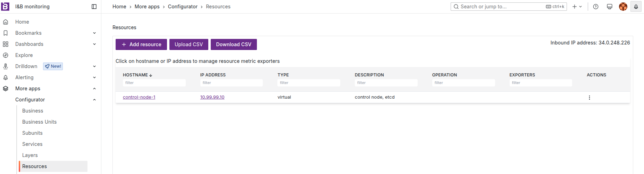Image resolution: width=644 pixels, height=174 pixels.
Task: Open the 10.99.99.10 IP address link
Action: (x=212, y=97)
